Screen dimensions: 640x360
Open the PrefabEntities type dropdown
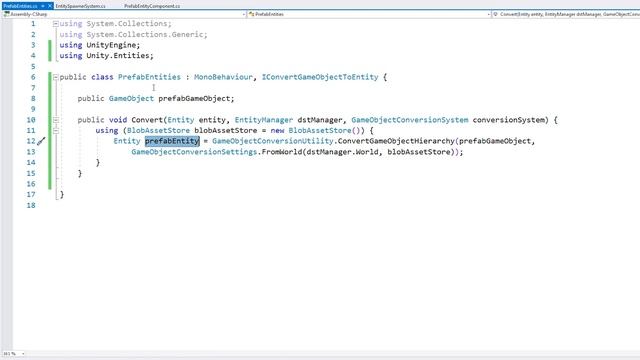click(369, 14)
